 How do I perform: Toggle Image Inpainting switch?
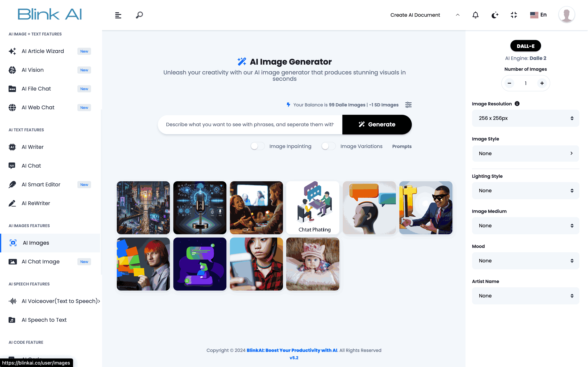pyautogui.click(x=257, y=146)
